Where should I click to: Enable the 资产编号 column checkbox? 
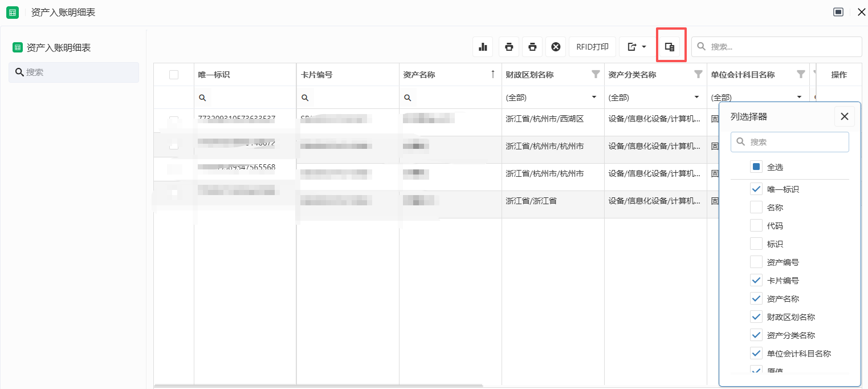[756, 262]
